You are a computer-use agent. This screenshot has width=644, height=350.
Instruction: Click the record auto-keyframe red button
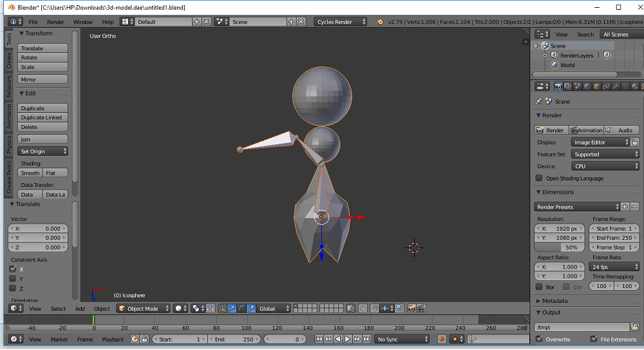pyautogui.click(x=442, y=339)
